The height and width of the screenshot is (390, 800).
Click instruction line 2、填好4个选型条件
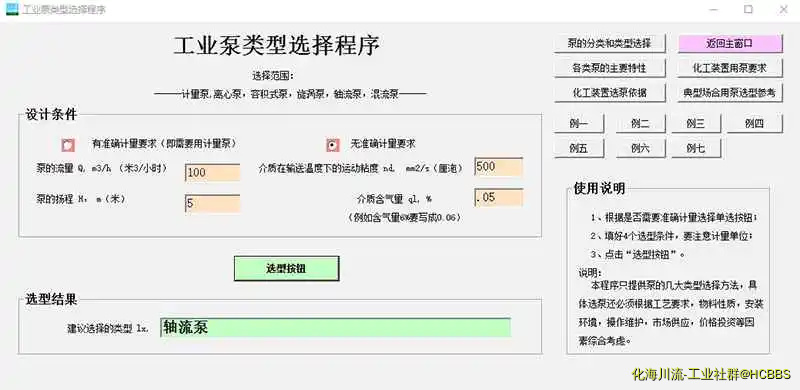672,236
